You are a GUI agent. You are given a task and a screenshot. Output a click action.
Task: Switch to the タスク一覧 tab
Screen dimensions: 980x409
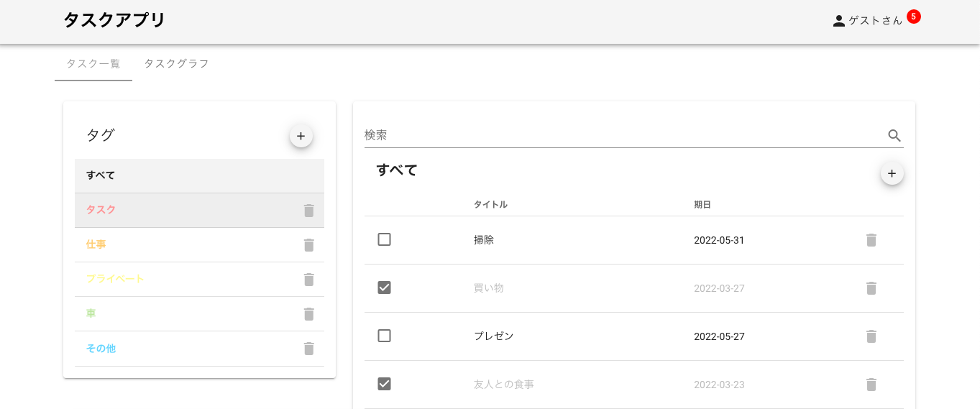coord(93,63)
